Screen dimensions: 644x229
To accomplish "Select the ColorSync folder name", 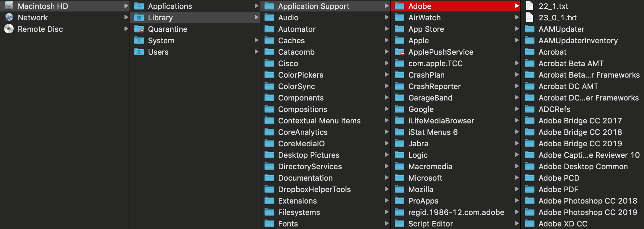I will click(x=297, y=86).
